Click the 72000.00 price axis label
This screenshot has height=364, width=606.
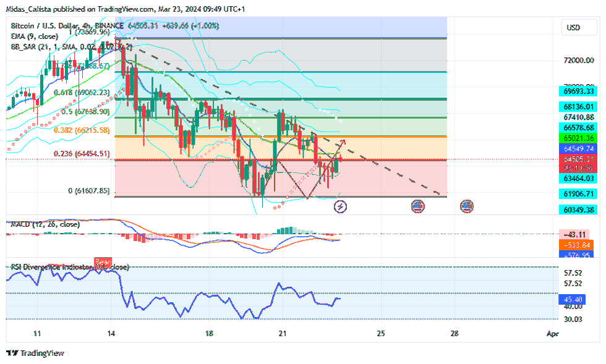coord(579,61)
